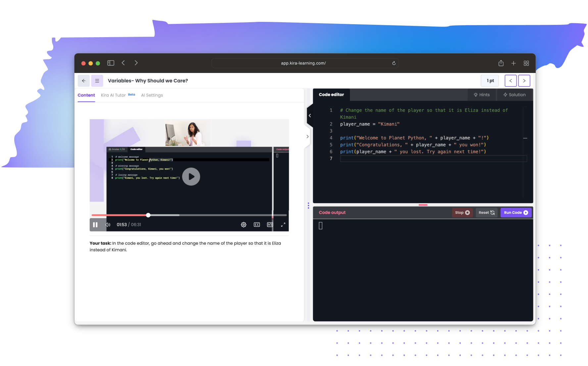Open video settings gear icon

pos(243,225)
